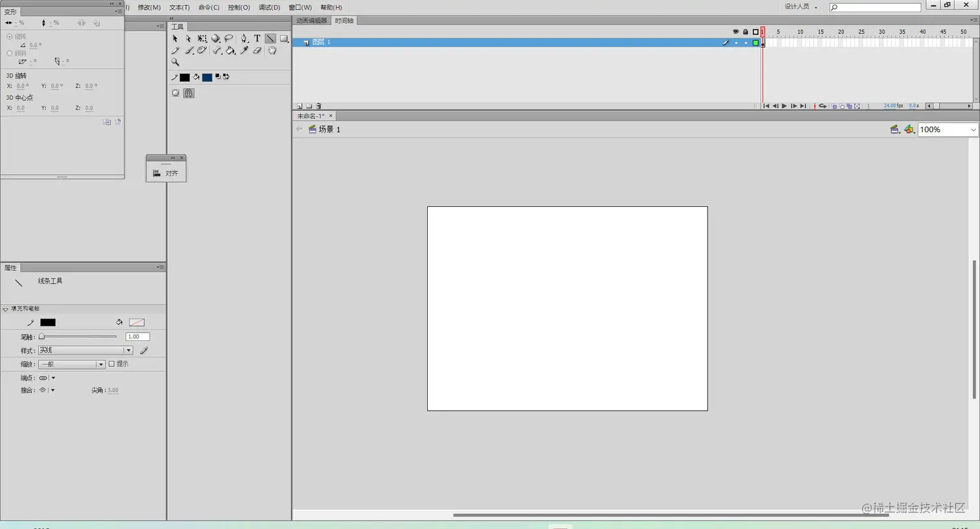
Task: Select the Selection (black arrow) tool
Action: coord(175,39)
